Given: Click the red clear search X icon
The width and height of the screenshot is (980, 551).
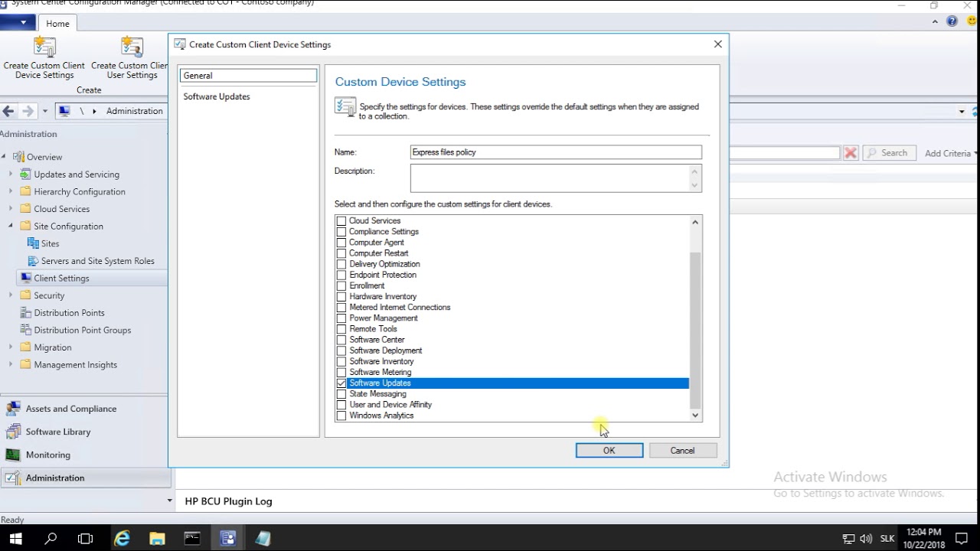Looking at the screenshot, I should click(x=851, y=153).
